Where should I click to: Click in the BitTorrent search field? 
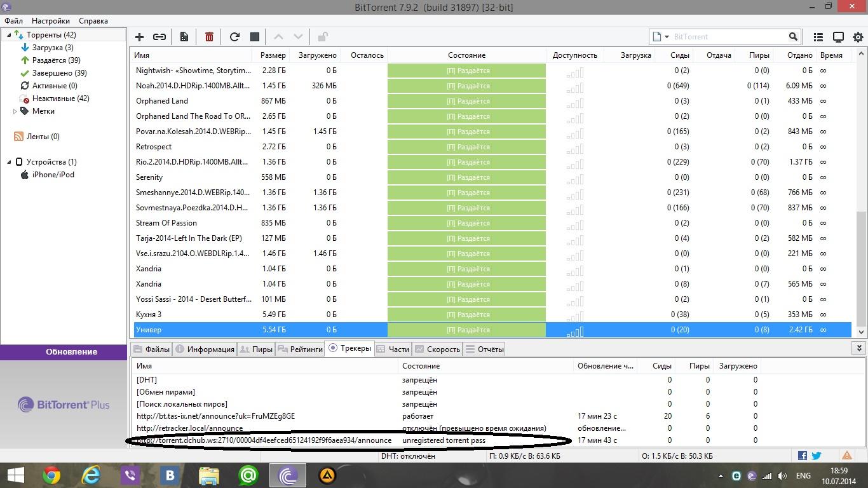[x=728, y=37]
